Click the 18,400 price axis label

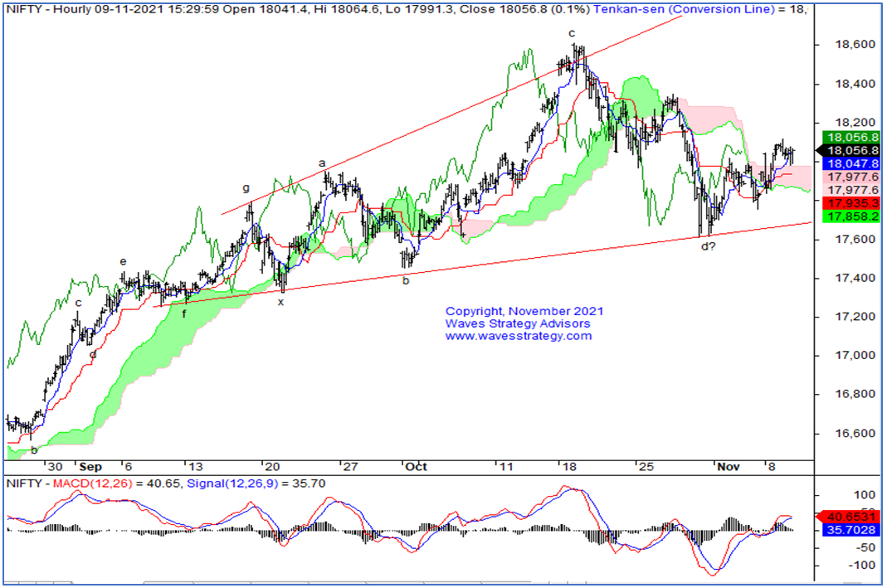click(855, 85)
